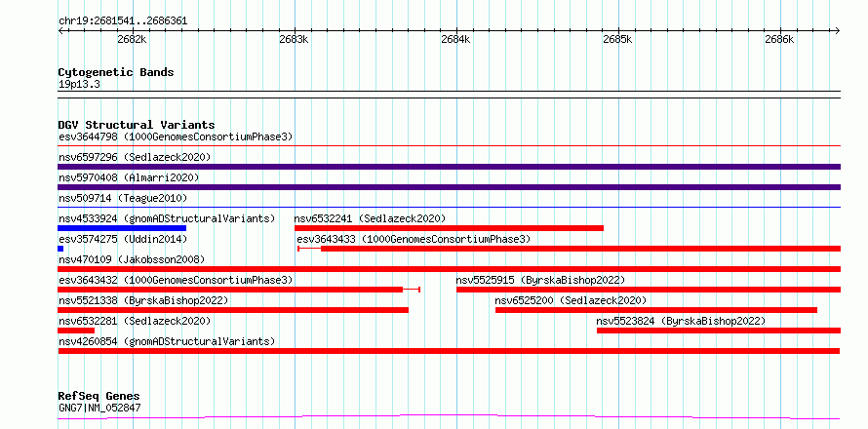The height and width of the screenshot is (429, 868).
Task: Select the red nsv6532241 variant bar
Action: click(449, 228)
